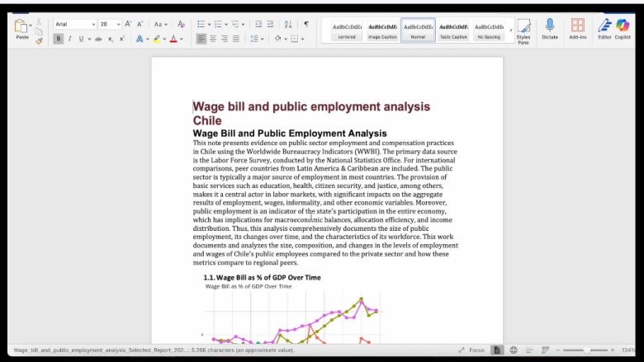Sort the selected text alphabetically

(x=288, y=25)
